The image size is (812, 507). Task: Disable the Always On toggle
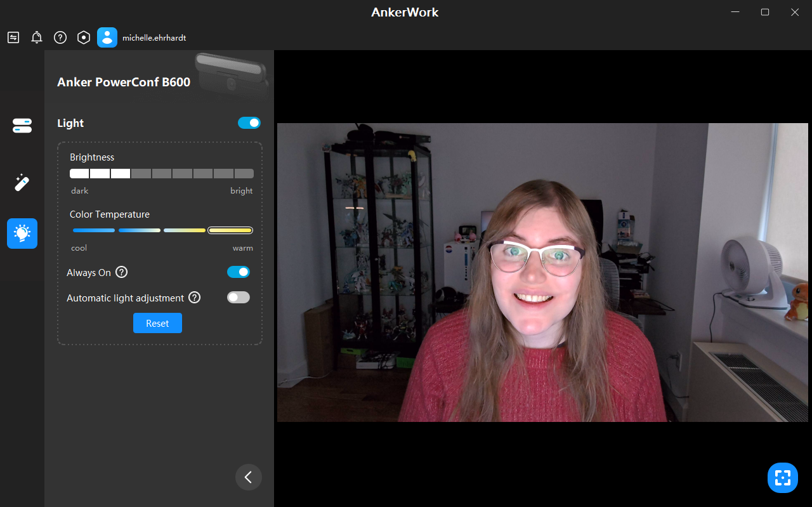pos(239,272)
